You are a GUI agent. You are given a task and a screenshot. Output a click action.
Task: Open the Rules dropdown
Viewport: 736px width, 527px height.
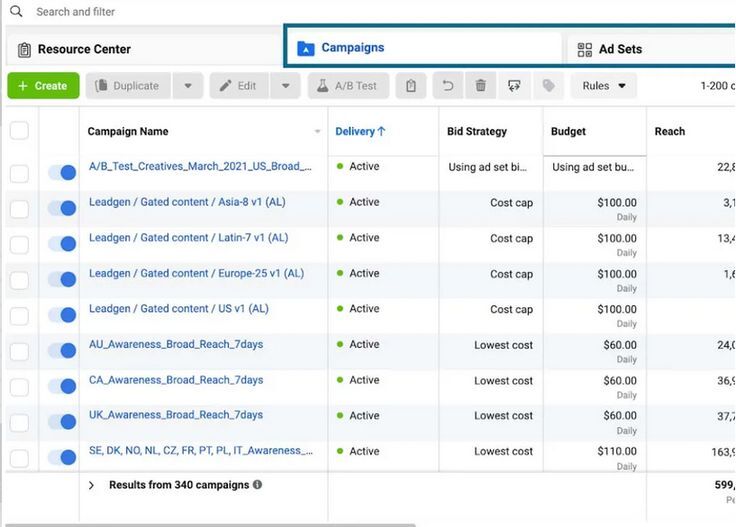603,86
